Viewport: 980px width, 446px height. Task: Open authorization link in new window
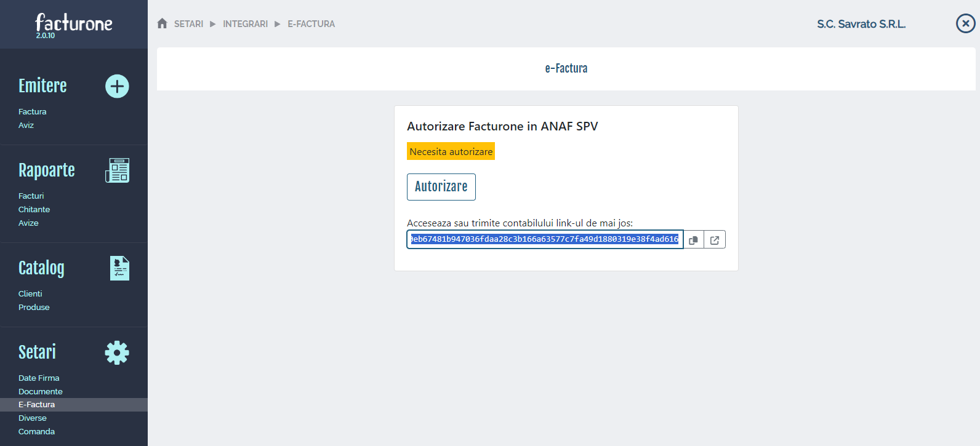(x=715, y=240)
